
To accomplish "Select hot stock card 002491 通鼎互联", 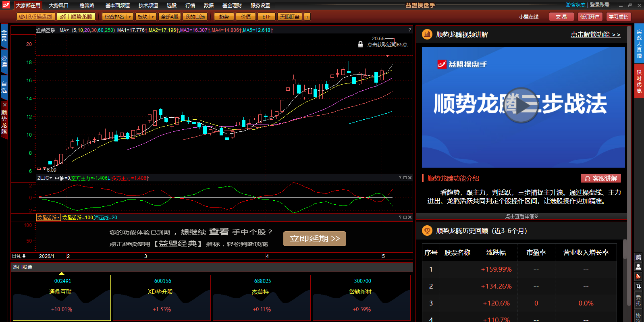I will pyautogui.click(x=62, y=297).
